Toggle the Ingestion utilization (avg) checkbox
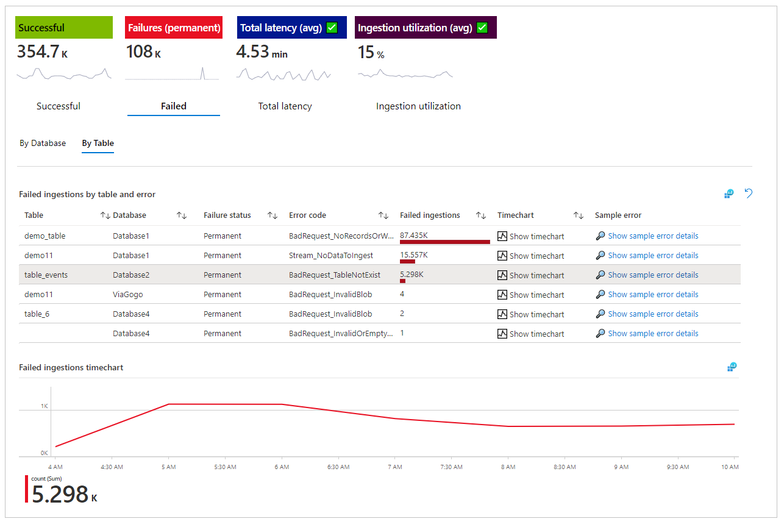 tap(482, 28)
